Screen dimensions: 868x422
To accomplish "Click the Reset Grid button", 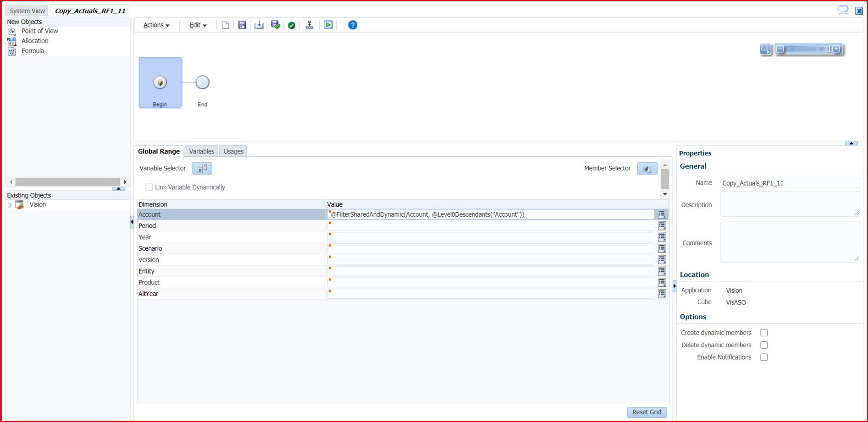I will 647,412.
